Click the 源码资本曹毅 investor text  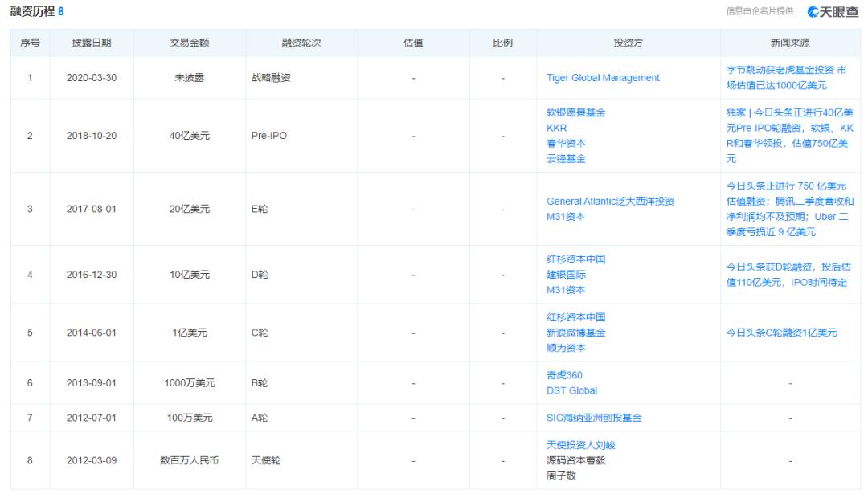575,461
